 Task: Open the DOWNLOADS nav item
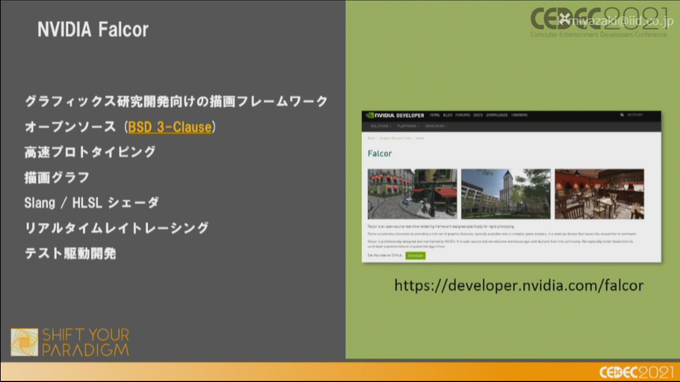tap(497, 115)
